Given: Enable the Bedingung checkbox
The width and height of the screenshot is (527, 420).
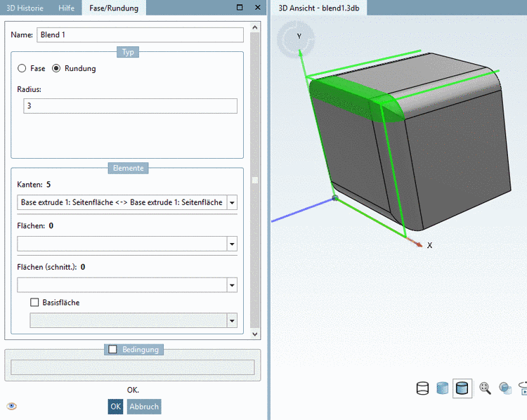Looking at the screenshot, I should click(112, 350).
